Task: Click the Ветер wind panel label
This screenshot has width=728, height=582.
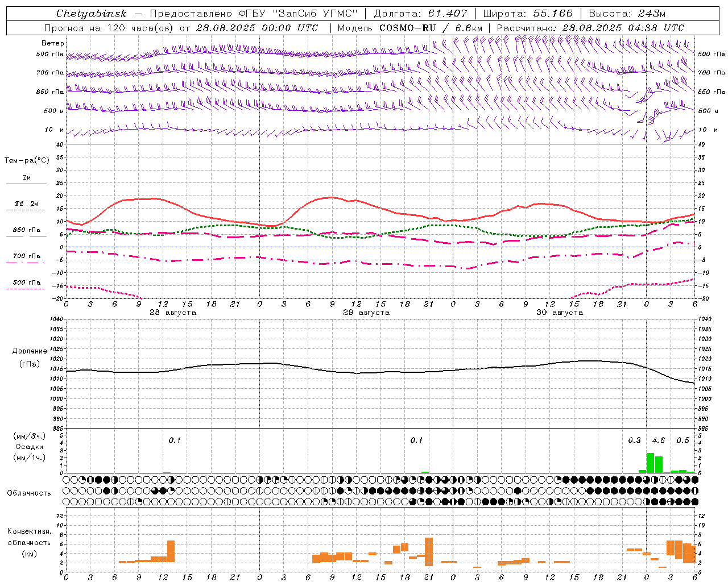Action: [x=53, y=43]
